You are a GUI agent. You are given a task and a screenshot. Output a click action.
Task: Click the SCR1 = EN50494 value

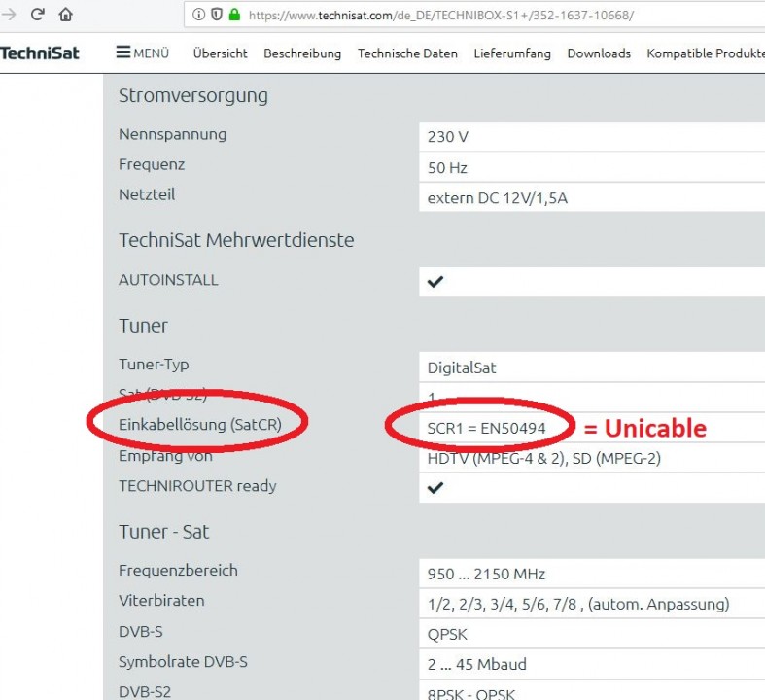[x=486, y=428]
